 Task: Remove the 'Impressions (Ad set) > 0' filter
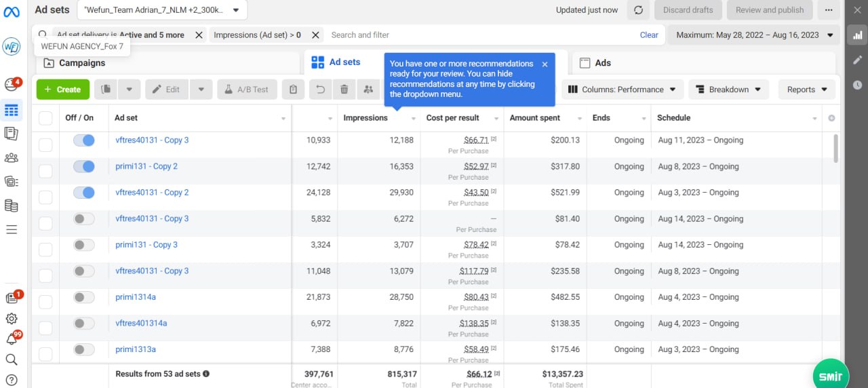[316, 35]
